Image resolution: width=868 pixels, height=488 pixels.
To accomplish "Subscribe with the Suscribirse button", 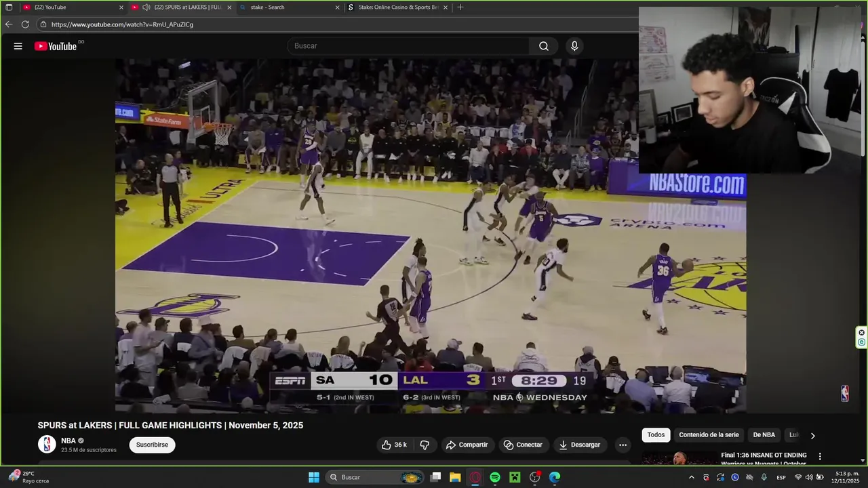I will [x=152, y=445].
